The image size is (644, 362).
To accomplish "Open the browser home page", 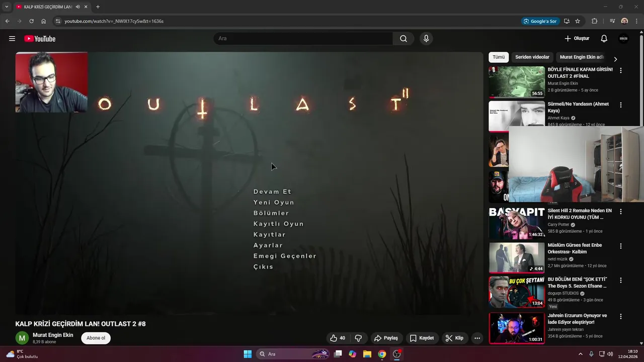I will pos(44,21).
